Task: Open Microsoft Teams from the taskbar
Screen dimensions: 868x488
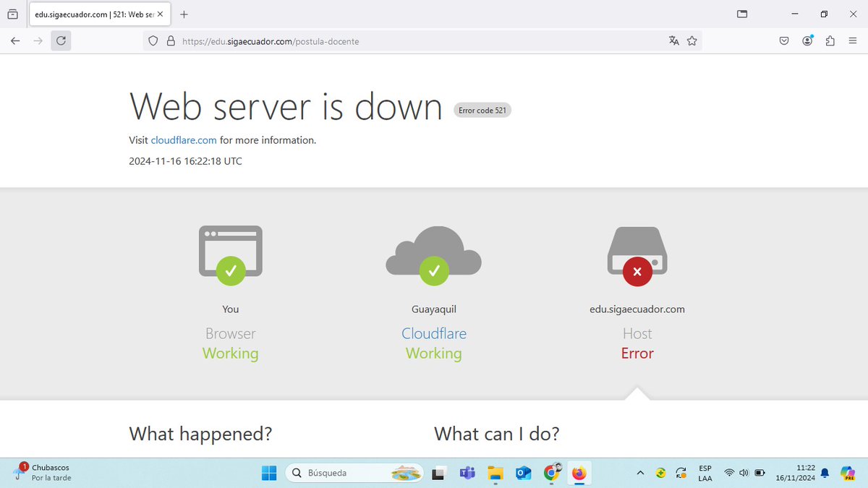Action: [x=467, y=474]
